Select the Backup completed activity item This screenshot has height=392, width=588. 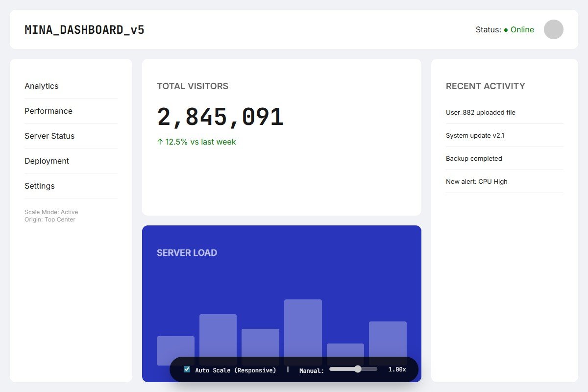click(474, 158)
